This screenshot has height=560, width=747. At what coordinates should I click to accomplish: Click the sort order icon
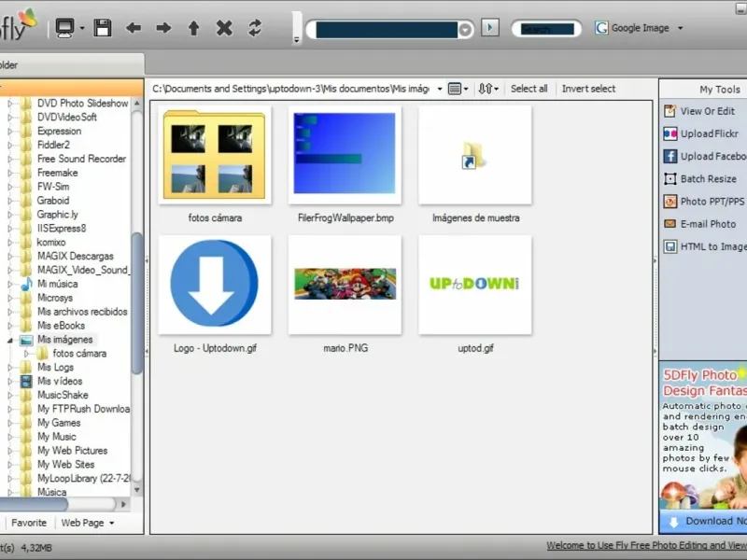(485, 89)
